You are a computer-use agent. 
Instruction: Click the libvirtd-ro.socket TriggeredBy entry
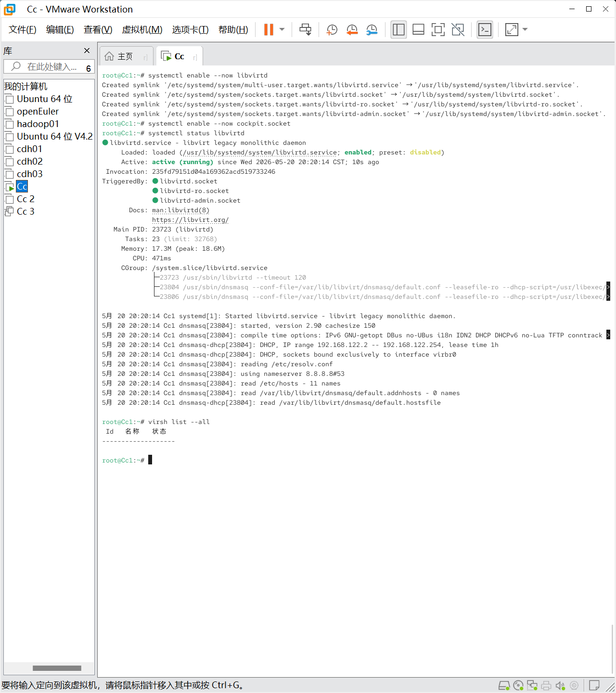[191, 191]
